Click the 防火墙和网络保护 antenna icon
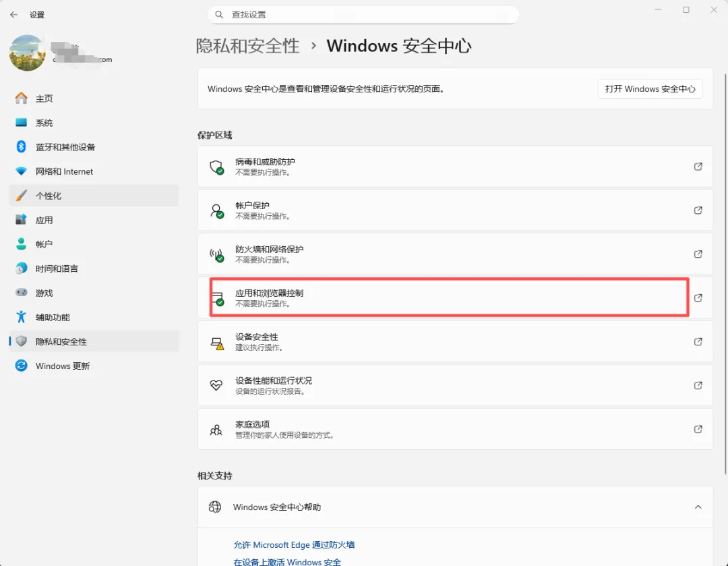This screenshot has height=566, width=728. [x=216, y=254]
